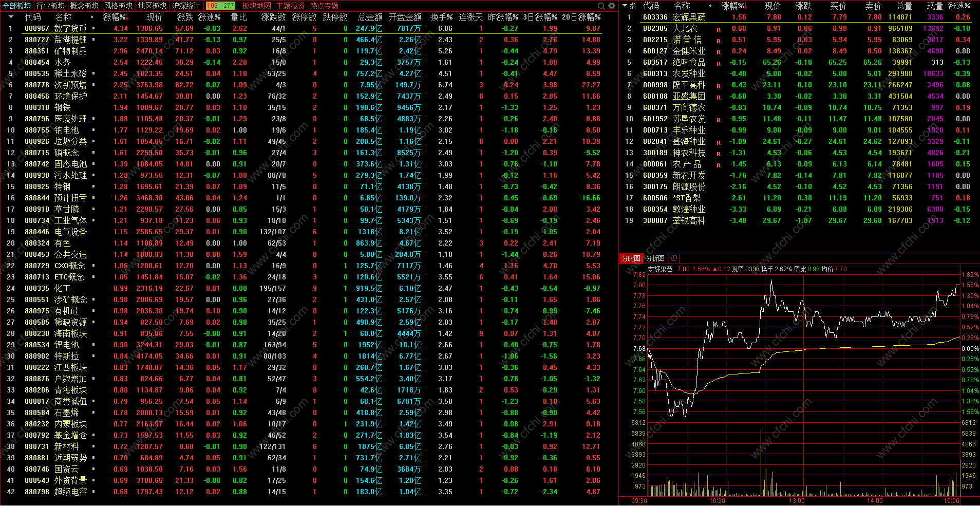980x506 pixels.
Task: Click the 13:00 time label on chart
Action: pos(796,501)
